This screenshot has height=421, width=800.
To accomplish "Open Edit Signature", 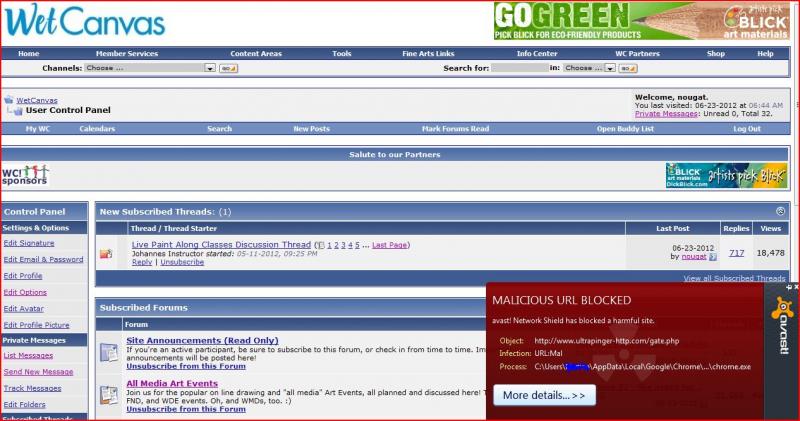I will click(x=29, y=243).
